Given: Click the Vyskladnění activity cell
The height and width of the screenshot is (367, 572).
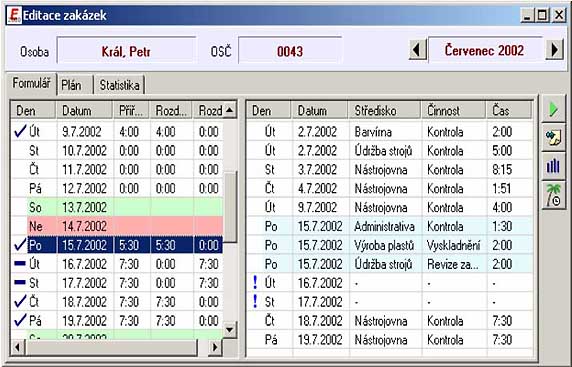Looking at the screenshot, I should tap(454, 245).
